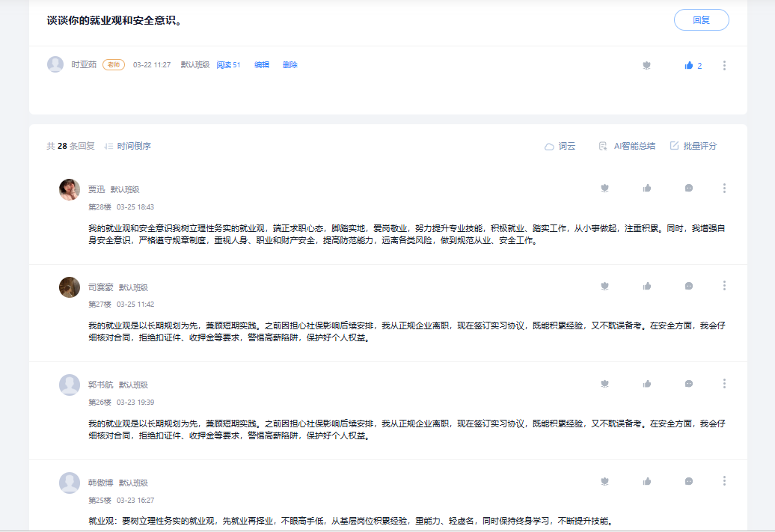
Task: Open 韩傲博's default avatar
Action: tap(69, 483)
